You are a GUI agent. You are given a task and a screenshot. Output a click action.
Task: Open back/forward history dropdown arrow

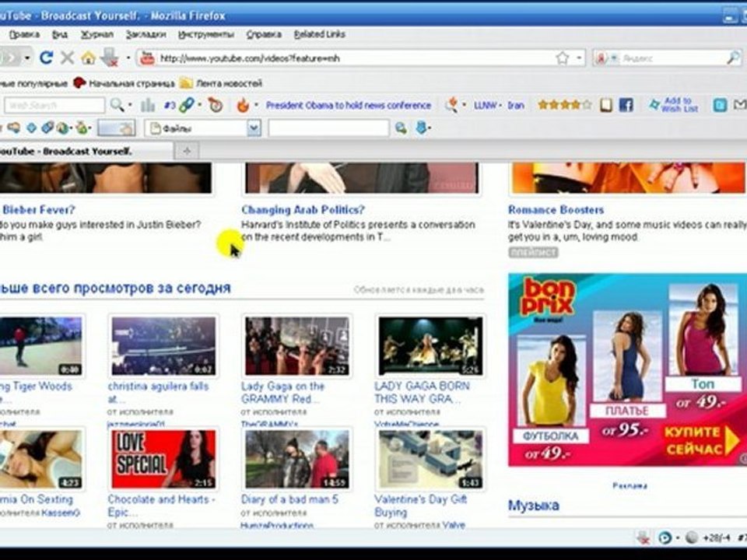pos(28,58)
